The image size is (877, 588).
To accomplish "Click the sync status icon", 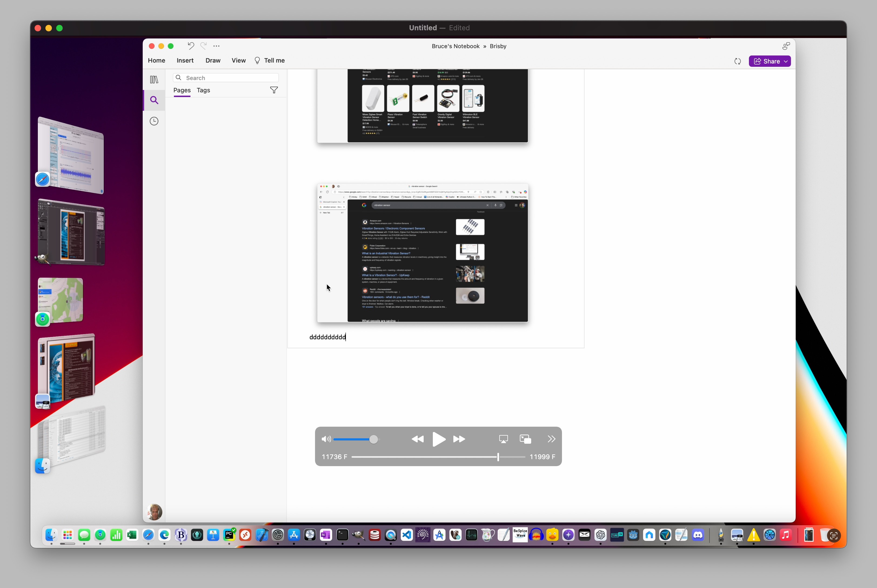I will click(737, 61).
